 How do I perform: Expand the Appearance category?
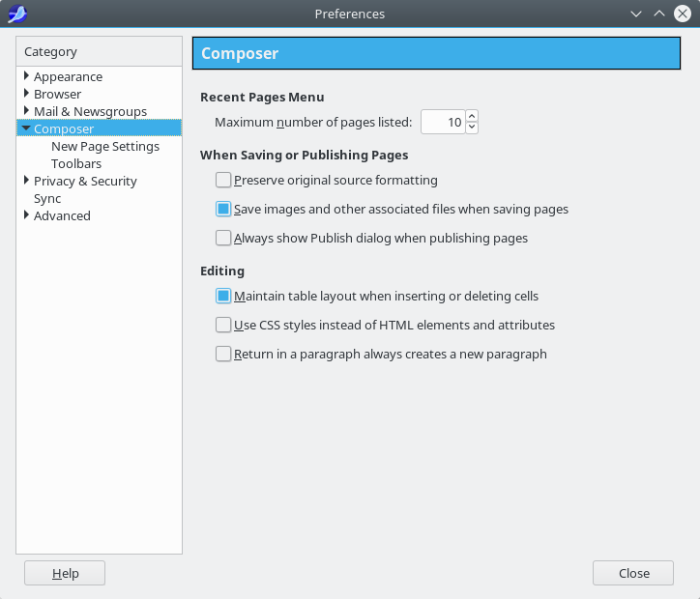26,76
